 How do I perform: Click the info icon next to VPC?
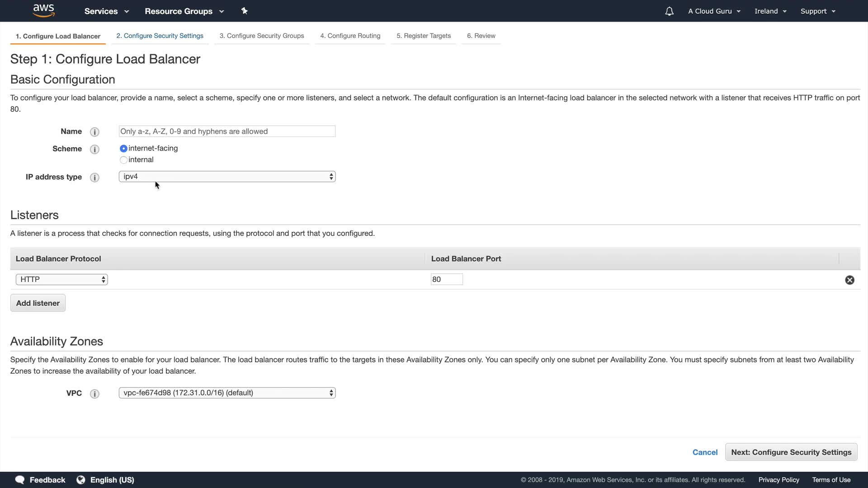click(94, 394)
